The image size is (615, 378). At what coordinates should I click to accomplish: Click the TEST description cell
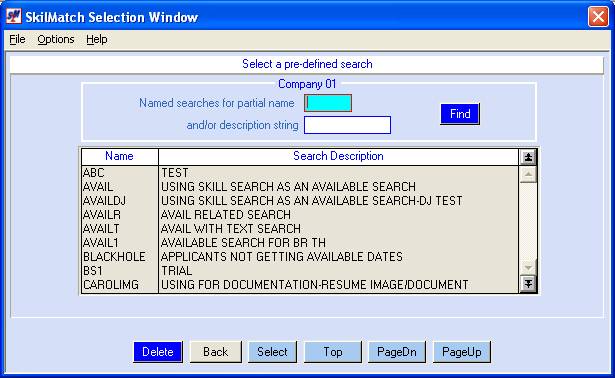click(x=175, y=173)
